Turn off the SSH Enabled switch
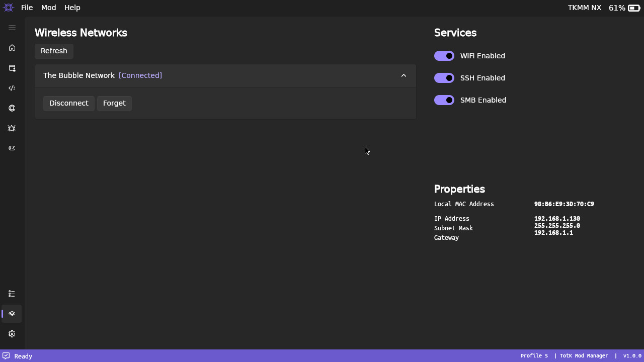644x362 pixels. 444,78
